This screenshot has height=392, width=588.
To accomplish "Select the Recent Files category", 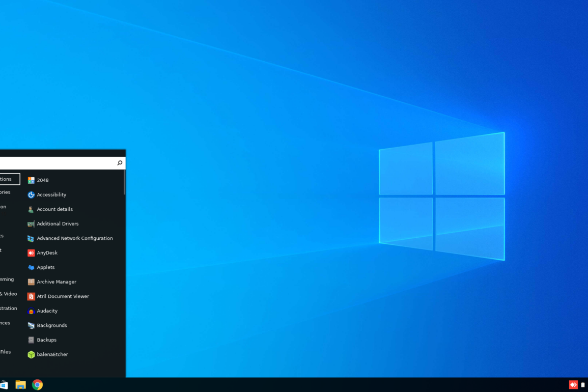I will [x=6, y=352].
